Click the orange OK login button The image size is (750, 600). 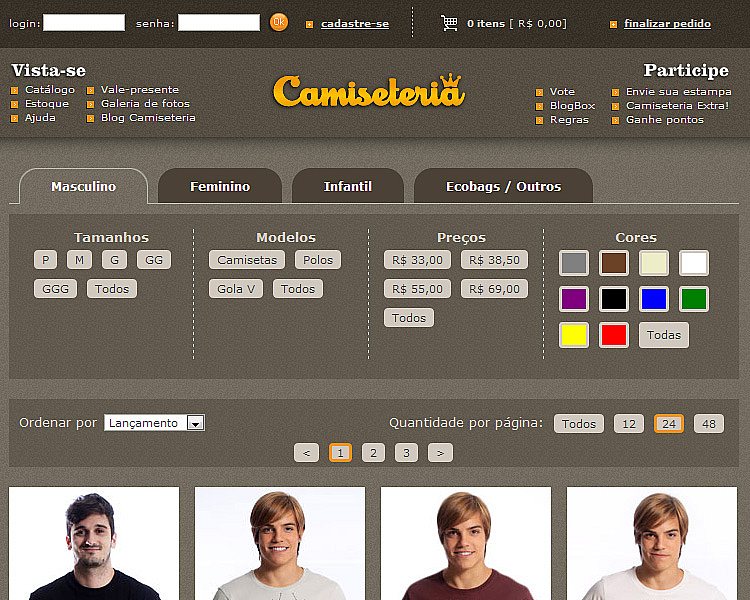click(x=279, y=22)
